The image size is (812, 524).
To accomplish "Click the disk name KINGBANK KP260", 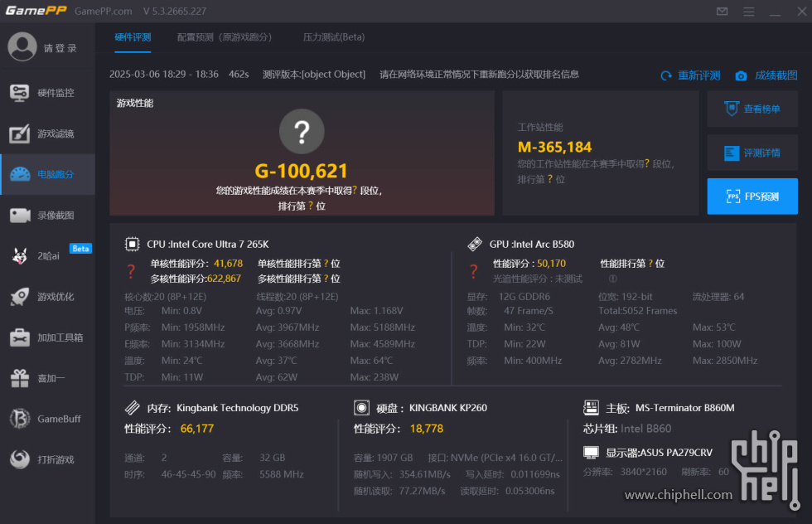I will tap(448, 408).
